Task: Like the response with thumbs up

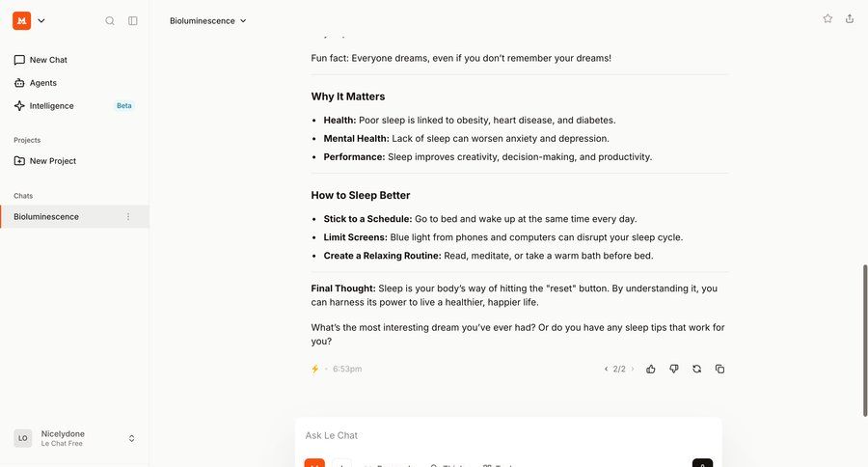Action: pos(651,369)
